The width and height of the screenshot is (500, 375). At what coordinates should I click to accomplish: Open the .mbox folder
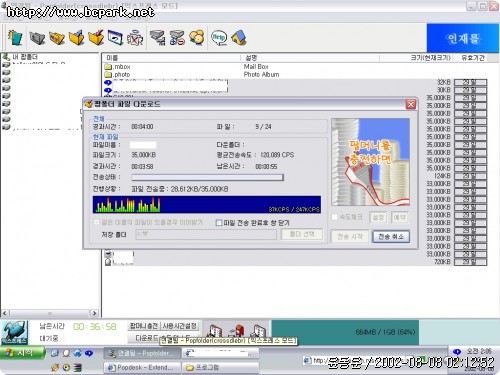tap(118, 67)
